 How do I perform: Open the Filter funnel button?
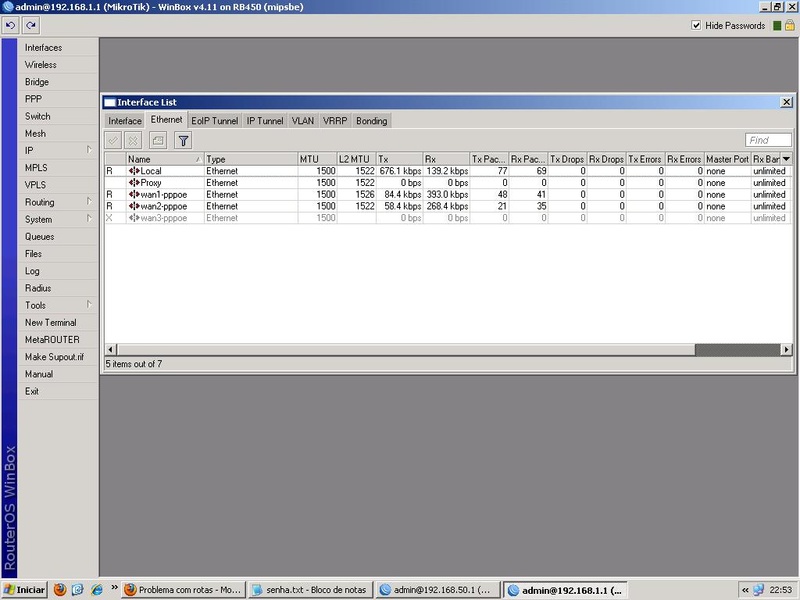click(183, 140)
